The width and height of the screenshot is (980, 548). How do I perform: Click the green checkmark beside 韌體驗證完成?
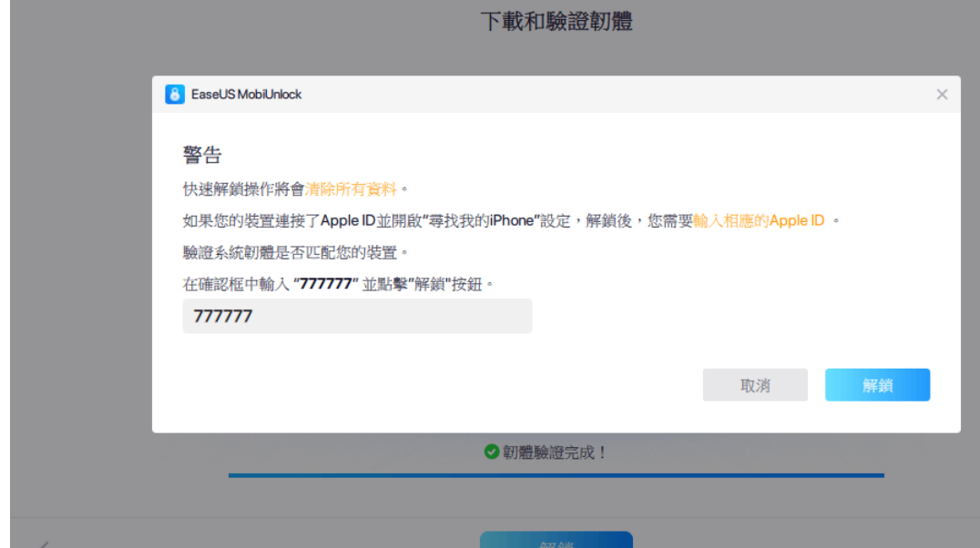(x=491, y=452)
